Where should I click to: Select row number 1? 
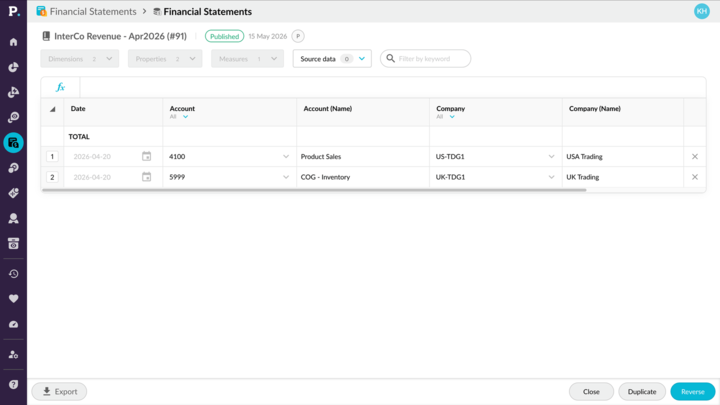click(52, 157)
